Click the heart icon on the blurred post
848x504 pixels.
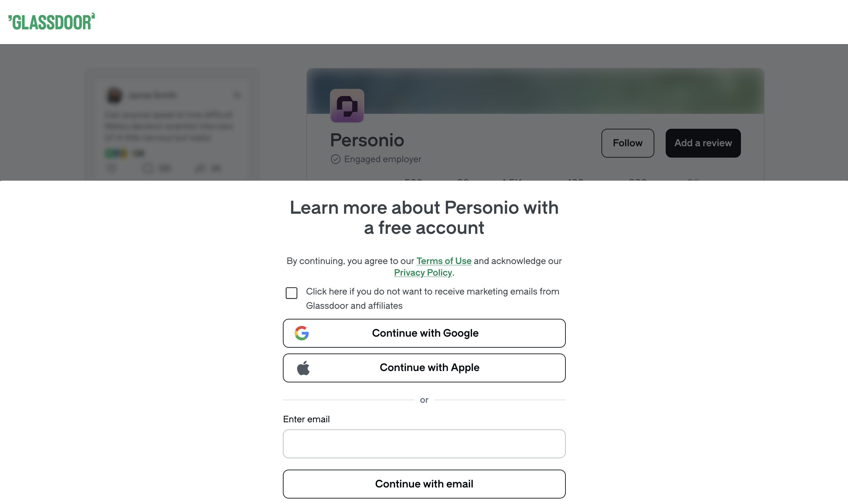(x=111, y=168)
